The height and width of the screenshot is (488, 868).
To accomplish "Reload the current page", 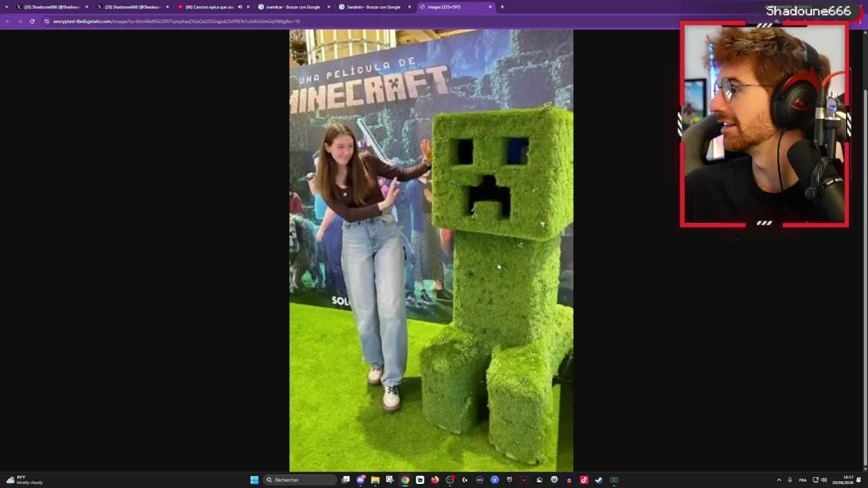I will (x=32, y=21).
